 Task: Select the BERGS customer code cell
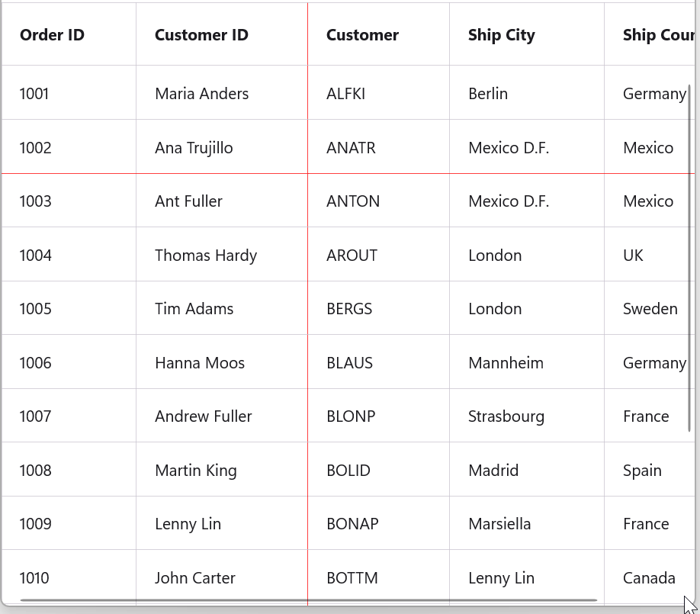349,308
